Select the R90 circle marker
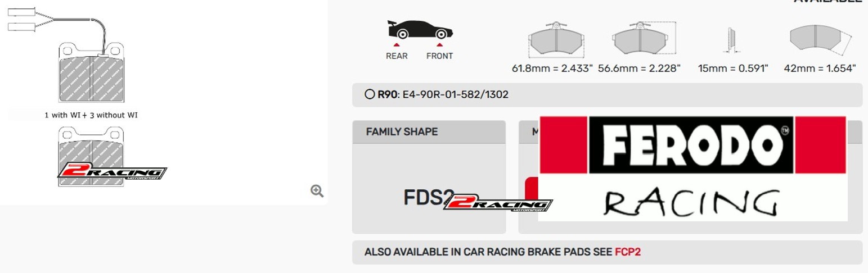The width and height of the screenshot is (868, 273). pyautogui.click(x=370, y=94)
